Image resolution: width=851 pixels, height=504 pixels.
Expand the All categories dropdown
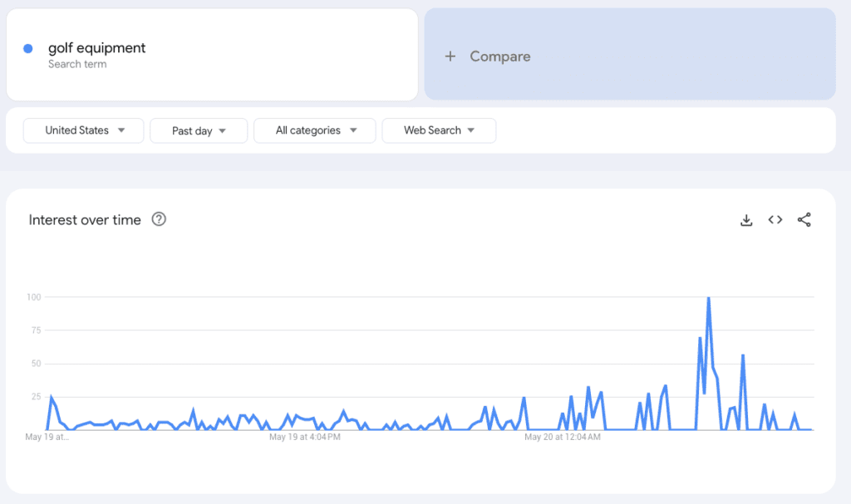(x=314, y=130)
